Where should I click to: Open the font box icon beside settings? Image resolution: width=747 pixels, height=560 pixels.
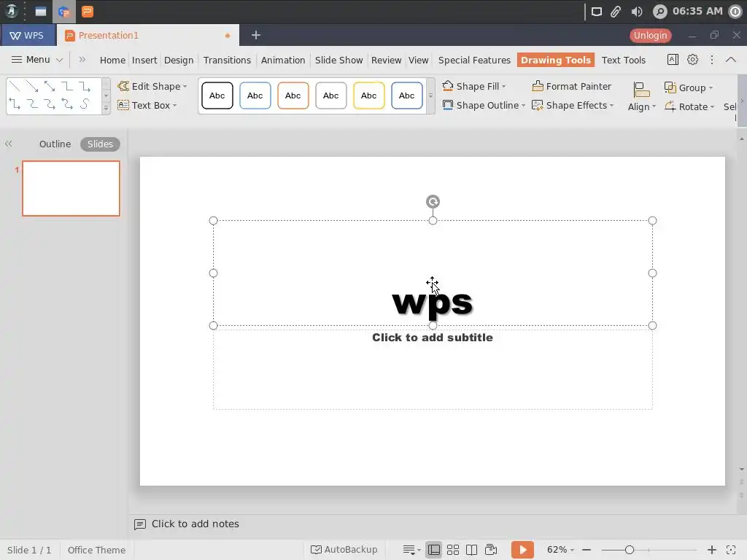pos(673,60)
